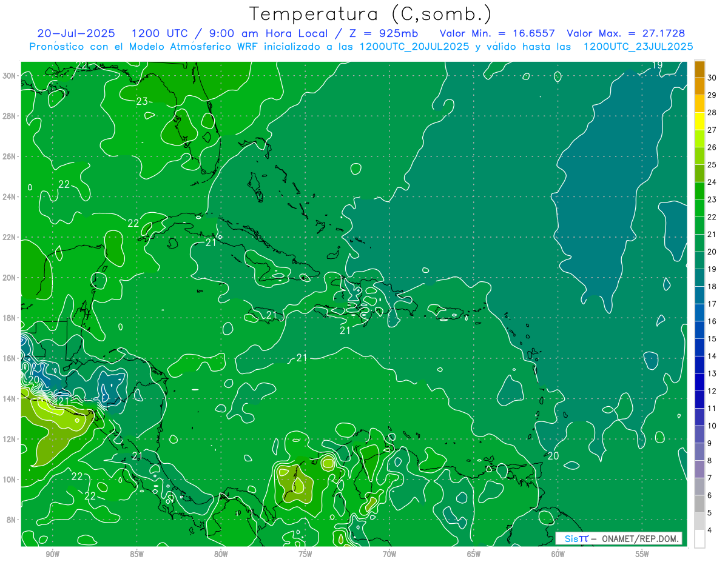The image size is (728, 562).
Task: Click the '19' contour label at map top-right
Action: click(x=657, y=65)
